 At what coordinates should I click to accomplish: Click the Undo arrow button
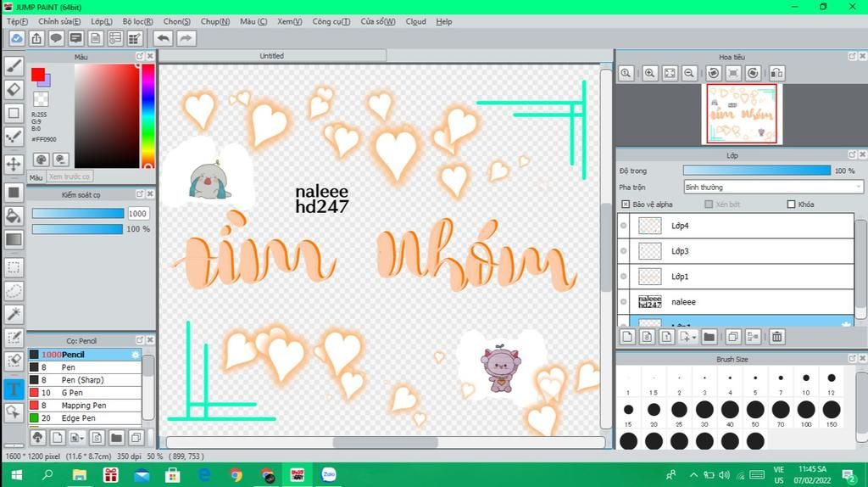click(163, 38)
